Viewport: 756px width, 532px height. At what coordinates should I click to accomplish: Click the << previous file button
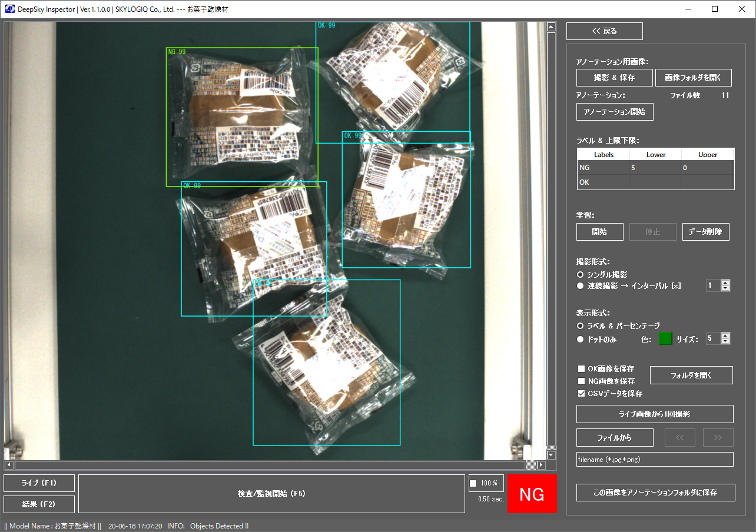pos(680,438)
